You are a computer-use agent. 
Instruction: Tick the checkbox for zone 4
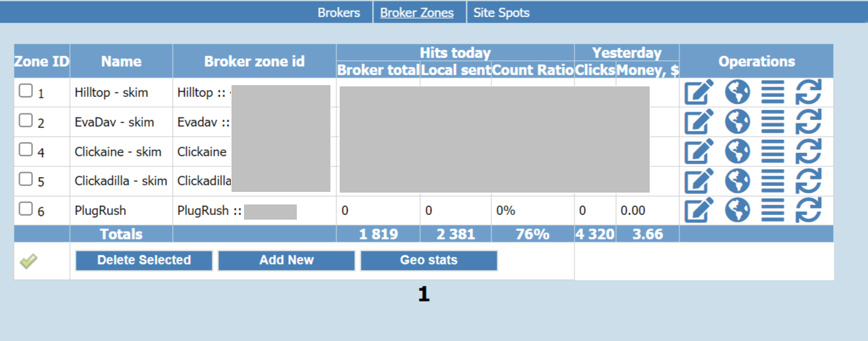pyautogui.click(x=26, y=150)
